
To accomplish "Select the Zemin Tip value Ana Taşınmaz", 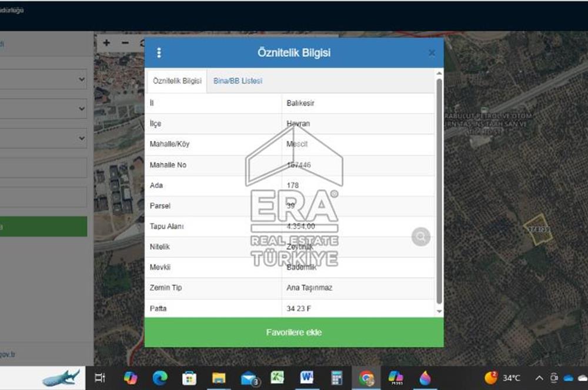I will (x=309, y=288).
